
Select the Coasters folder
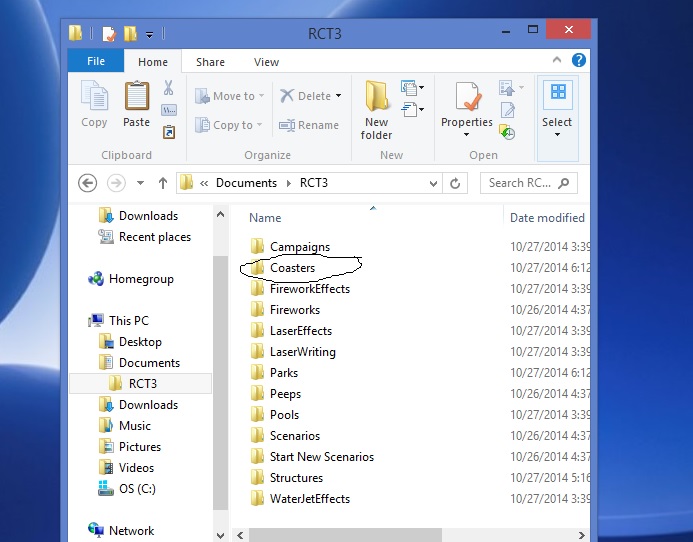(292, 268)
